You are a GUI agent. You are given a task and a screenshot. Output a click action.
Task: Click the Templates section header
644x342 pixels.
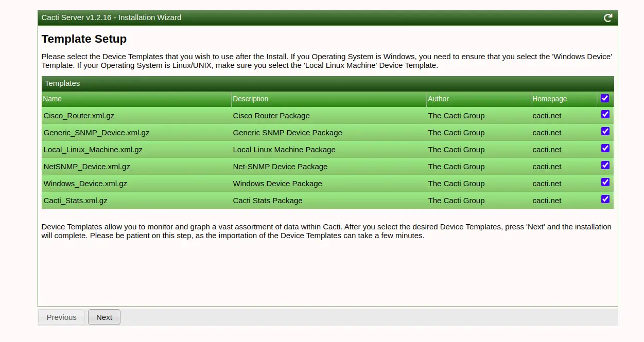click(x=327, y=83)
